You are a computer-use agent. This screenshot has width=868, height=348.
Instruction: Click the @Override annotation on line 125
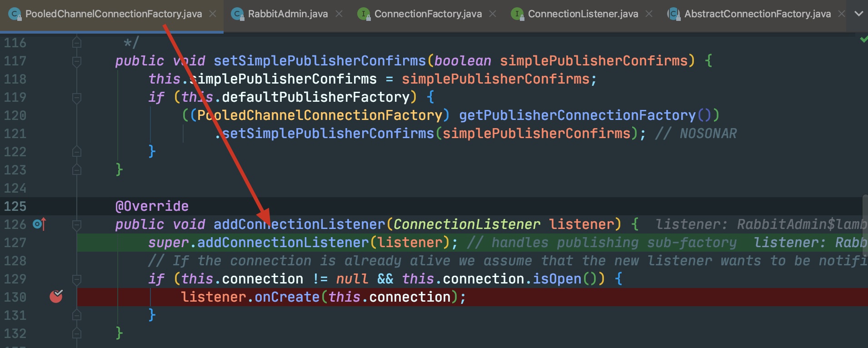[x=152, y=206]
